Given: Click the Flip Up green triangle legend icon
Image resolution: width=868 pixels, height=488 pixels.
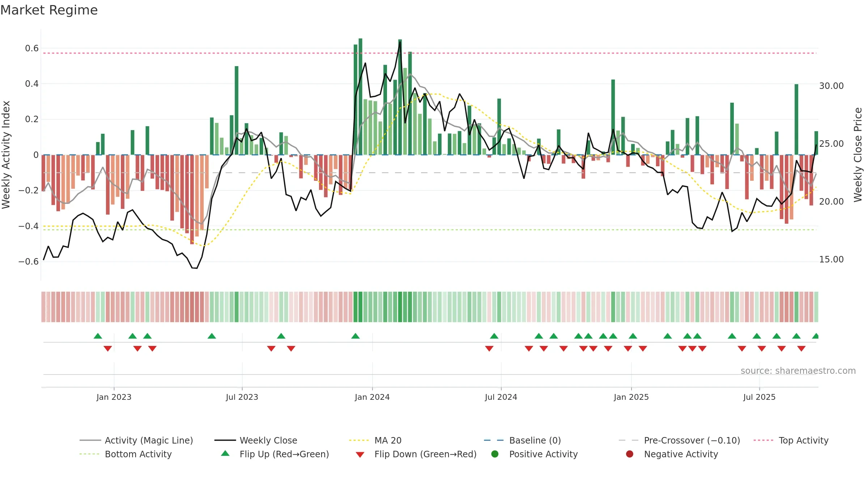Looking at the screenshot, I should pyautogui.click(x=225, y=453).
